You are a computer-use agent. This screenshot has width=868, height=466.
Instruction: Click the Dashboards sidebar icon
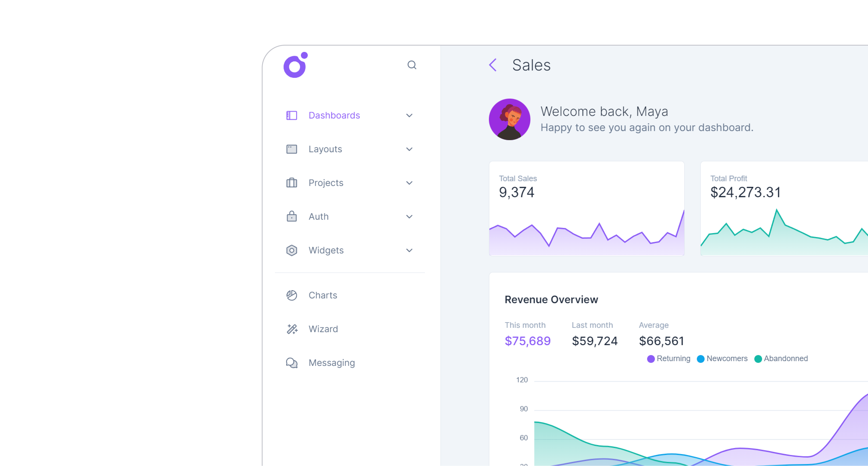pos(292,116)
